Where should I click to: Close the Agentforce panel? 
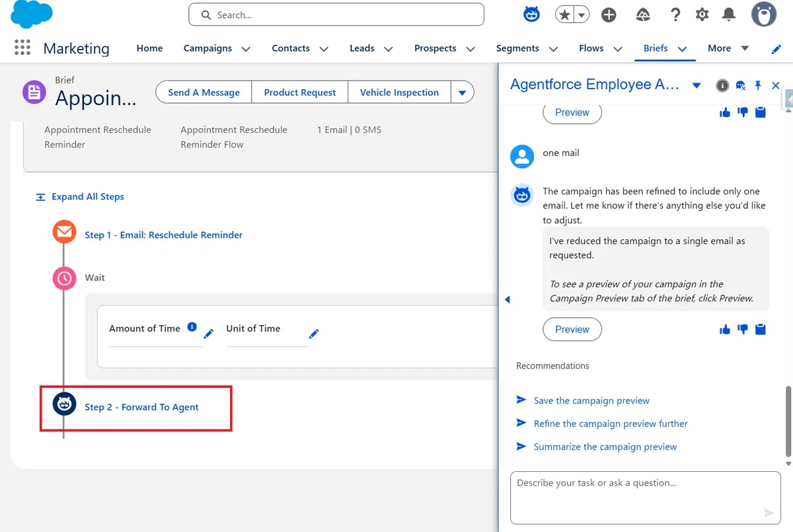[x=776, y=85]
